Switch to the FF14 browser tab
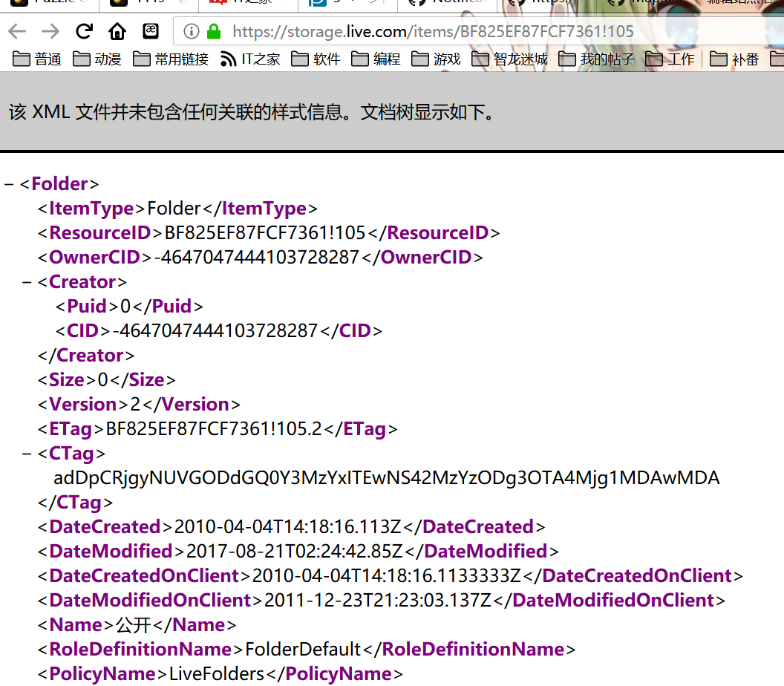This screenshot has width=784, height=686. (x=148, y=4)
